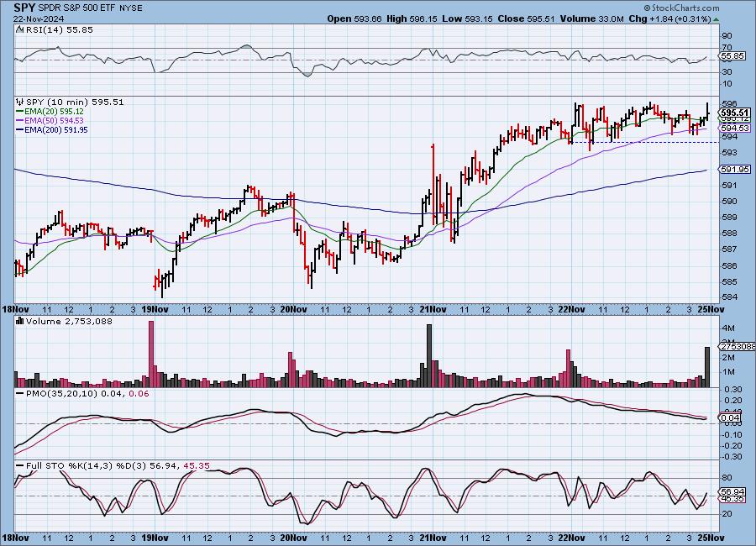The height and width of the screenshot is (546, 756).
Task: Click the green line marker beside EMA(20)
Action: tap(20, 112)
